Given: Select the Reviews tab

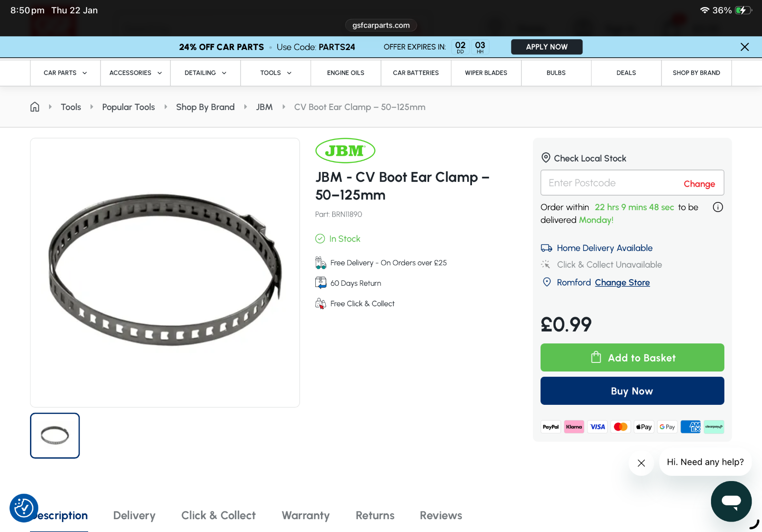Looking at the screenshot, I should tap(441, 515).
